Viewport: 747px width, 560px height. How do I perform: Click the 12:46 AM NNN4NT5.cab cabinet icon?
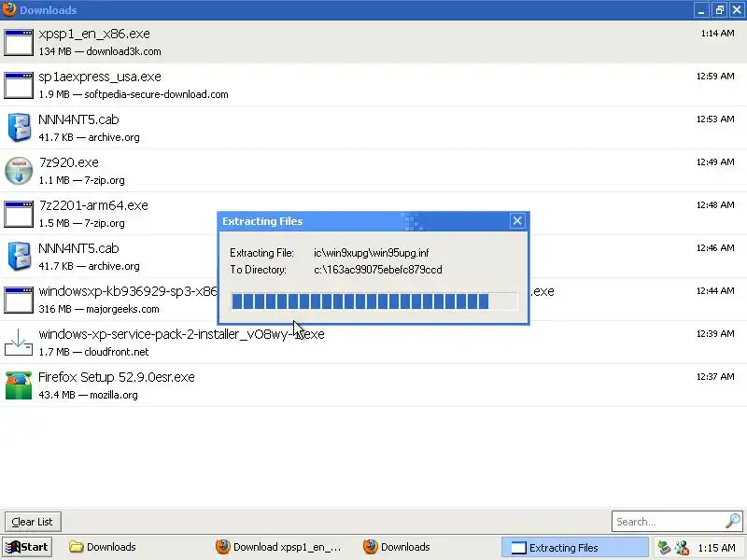tap(19, 256)
